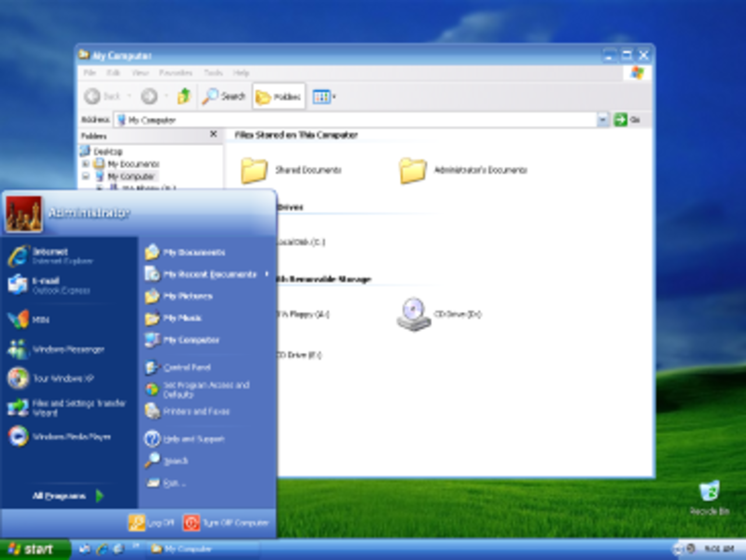Click the taskbar clock
The image size is (746, 560).
pyautogui.click(x=719, y=549)
